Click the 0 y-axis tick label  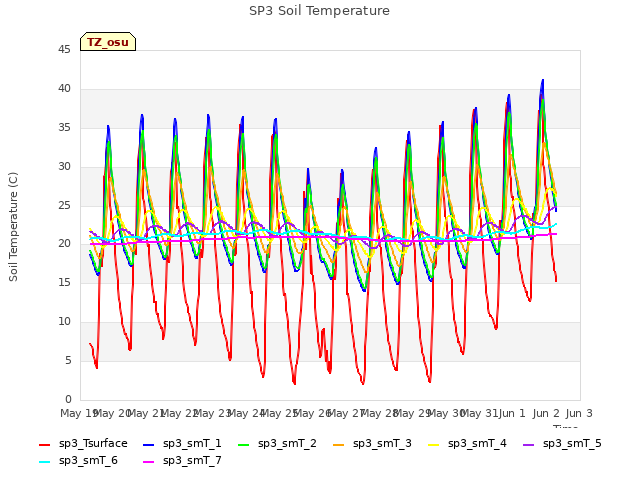tap(68, 399)
